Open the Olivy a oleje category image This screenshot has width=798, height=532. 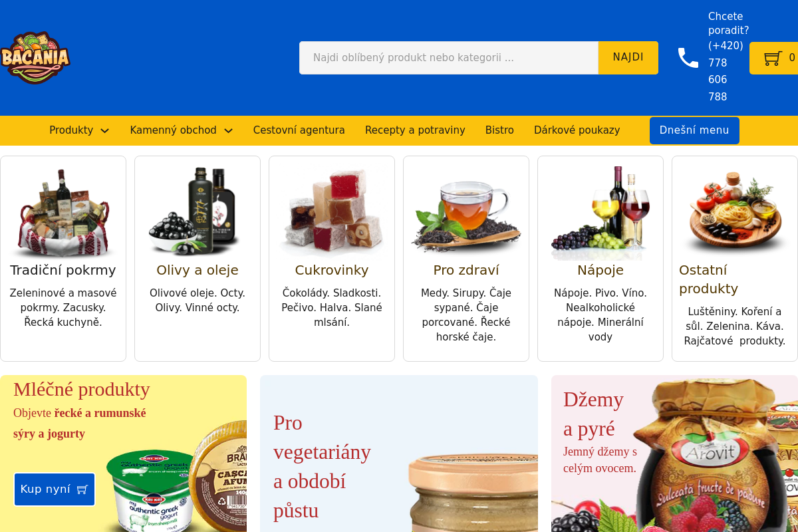[x=198, y=211]
